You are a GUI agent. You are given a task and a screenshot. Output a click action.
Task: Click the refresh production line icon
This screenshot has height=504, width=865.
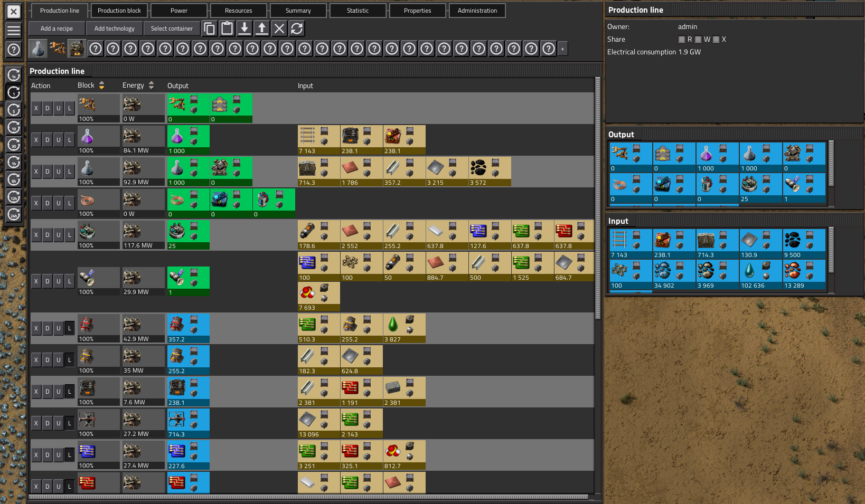[x=297, y=28]
